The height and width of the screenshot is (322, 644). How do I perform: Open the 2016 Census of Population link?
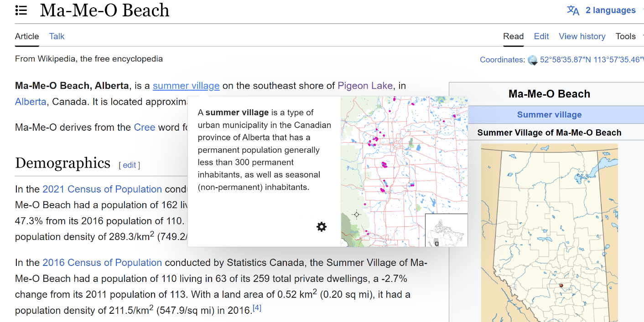(x=102, y=263)
